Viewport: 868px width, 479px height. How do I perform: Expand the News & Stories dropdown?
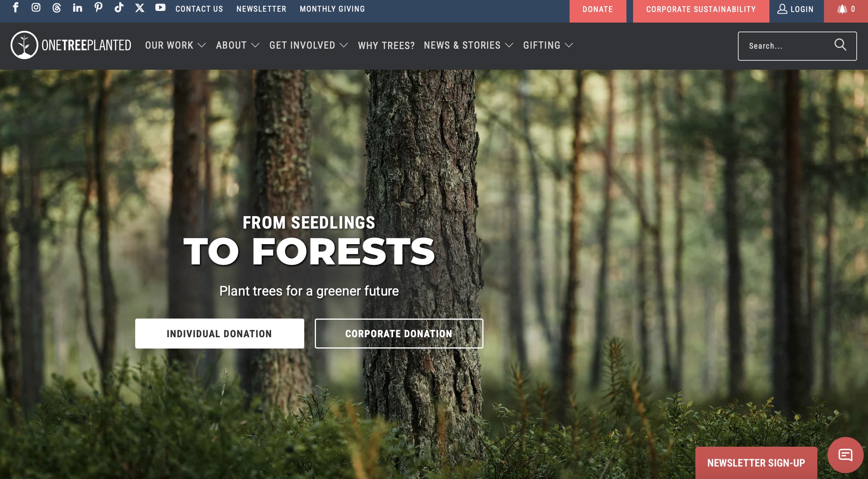469,45
